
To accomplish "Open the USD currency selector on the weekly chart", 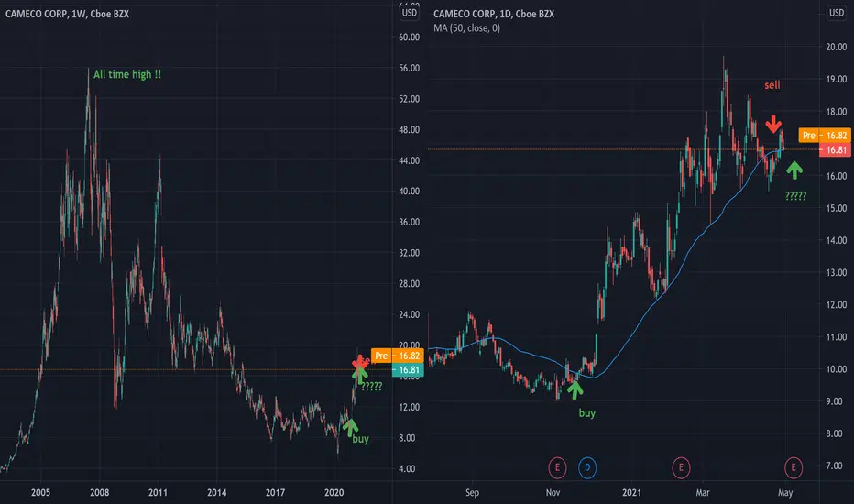I will pos(409,13).
